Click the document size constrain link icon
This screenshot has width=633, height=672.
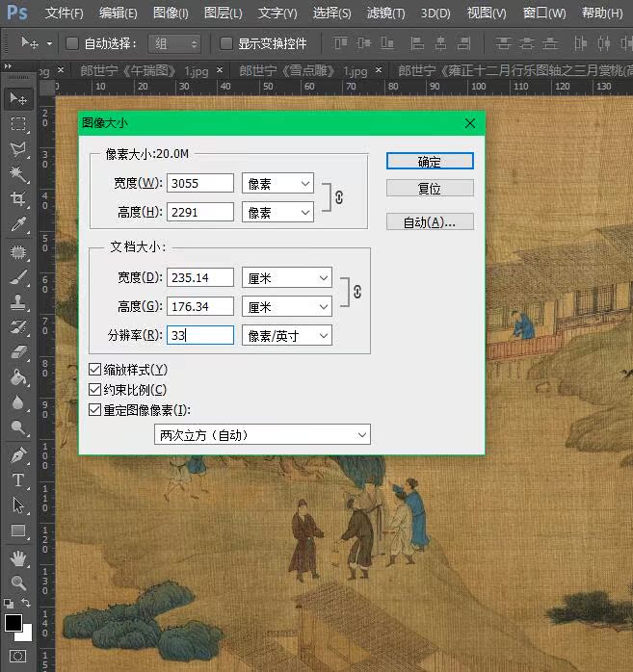coord(356,292)
